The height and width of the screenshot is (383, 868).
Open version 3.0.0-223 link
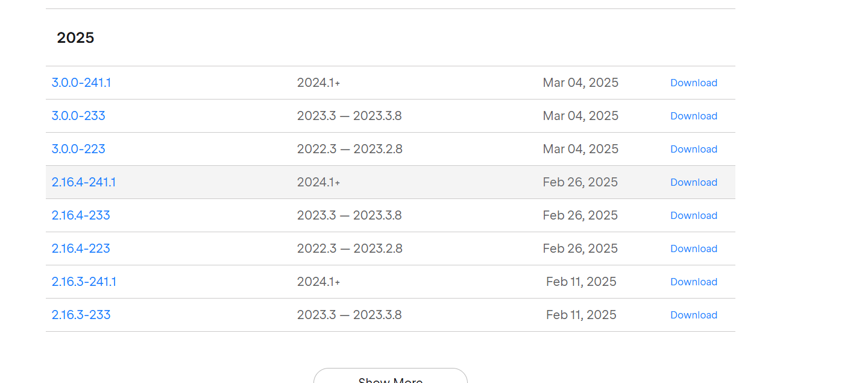(78, 149)
